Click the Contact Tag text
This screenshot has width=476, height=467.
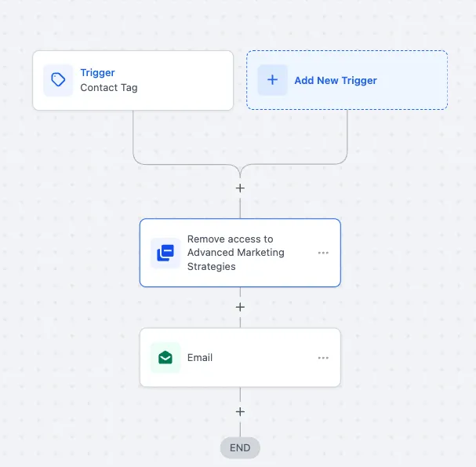point(109,88)
